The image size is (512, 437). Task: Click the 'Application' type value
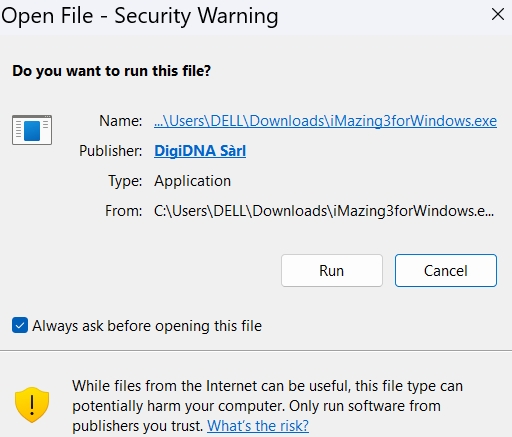(x=192, y=181)
